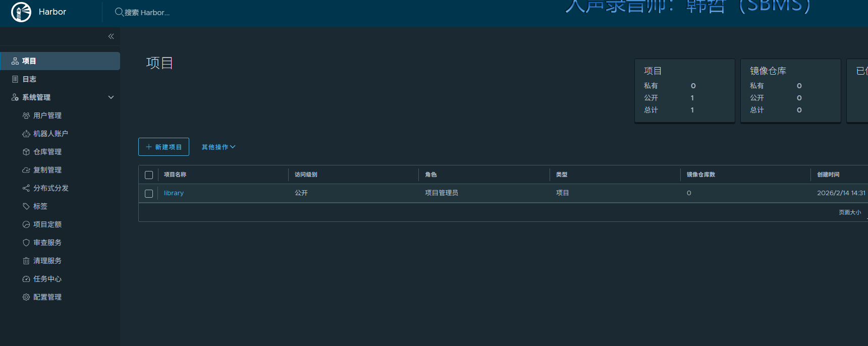Click the plus icon in 新建项目
The image size is (868, 346).
(149, 147)
